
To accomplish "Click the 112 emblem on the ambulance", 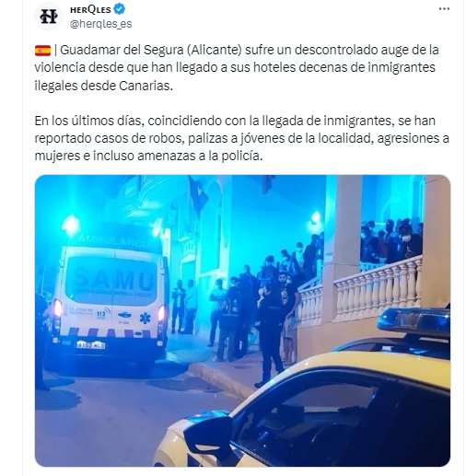I will coord(101,313).
